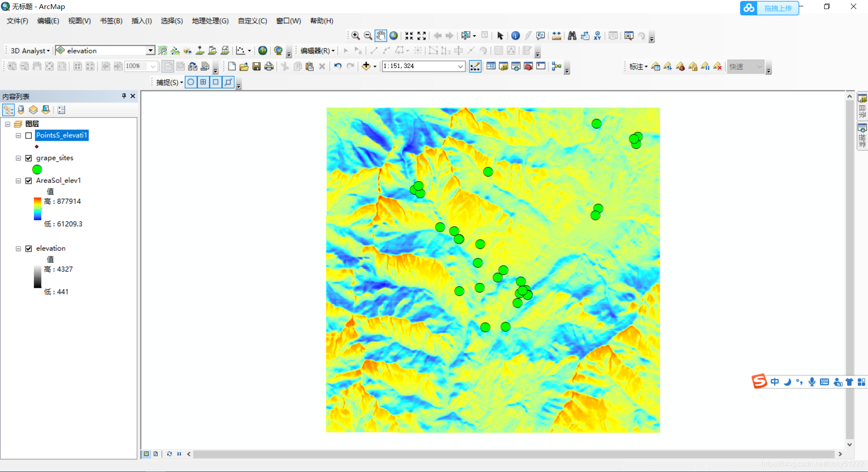The width and height of the screenshot is (868, 472).
Task: Toggle Edge Snapping button
Action: (228, 82)
